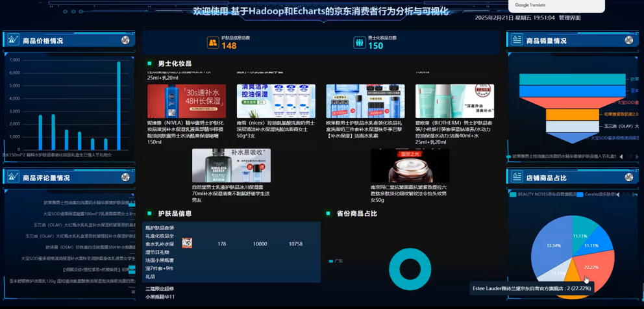Click the 148 护肤品信息总数 count
This screenshot has height=309, width=644.
229,45
